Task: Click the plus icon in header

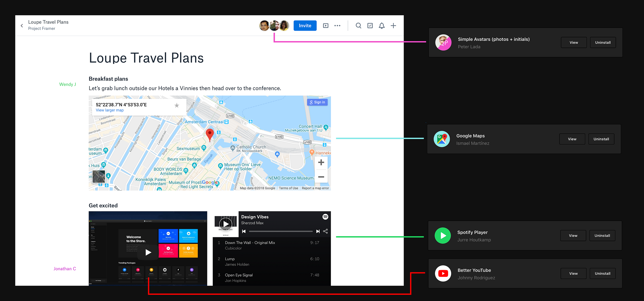Action: pos(393,26)
